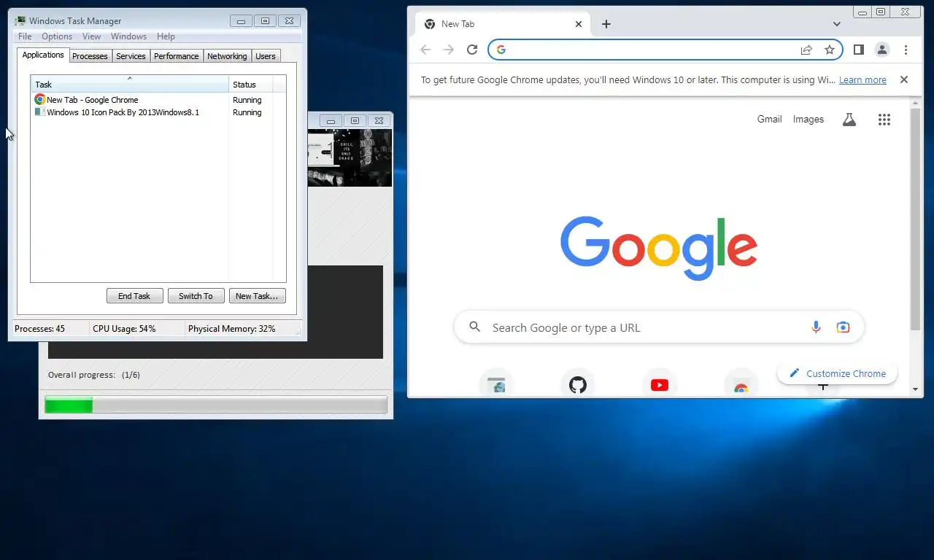Click the End Task button
The image size is (934, 560).
tap(134, 296)
